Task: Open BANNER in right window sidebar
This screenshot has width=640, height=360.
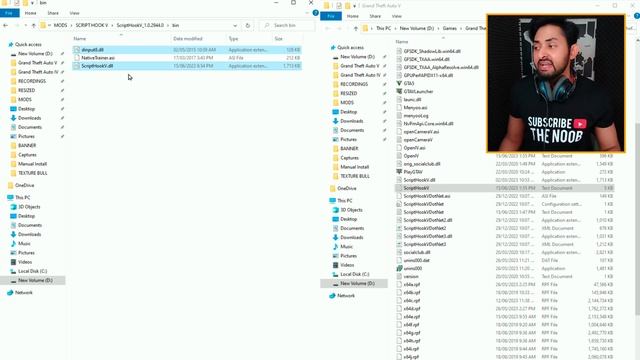Action: pos(349,149)
